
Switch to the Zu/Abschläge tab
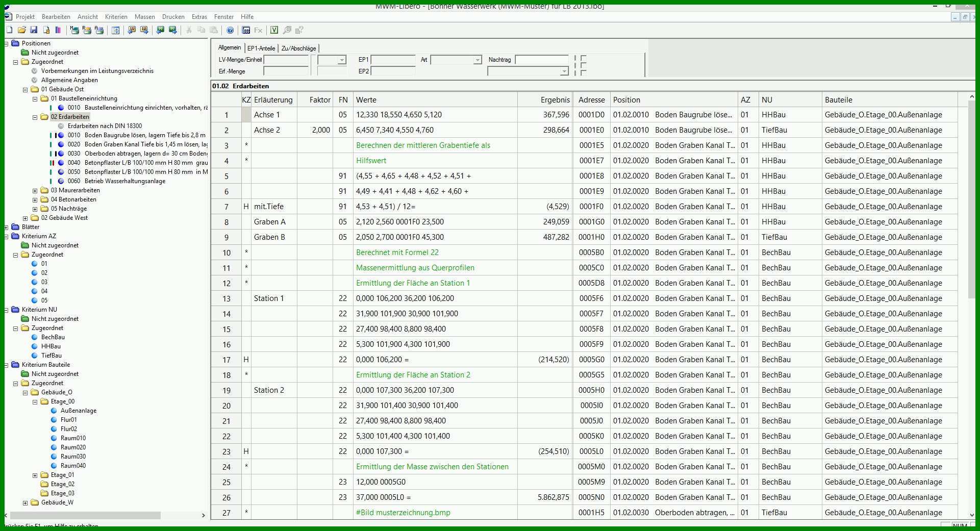tap(298, 48)
